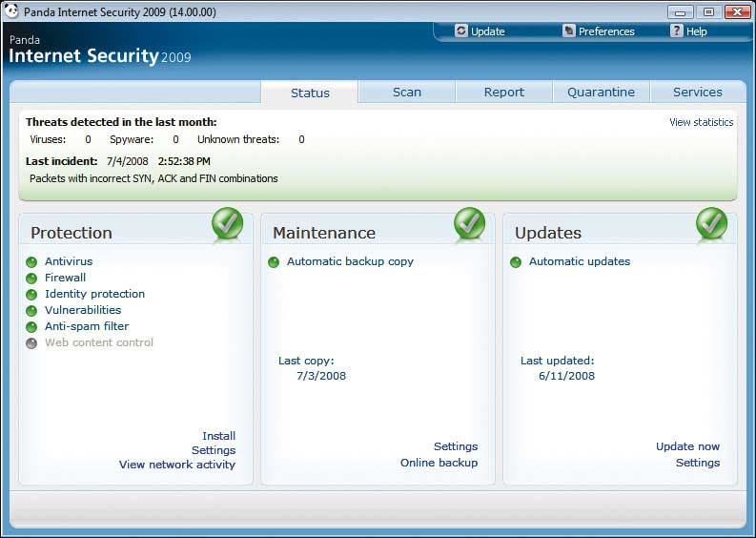Click 'Threats detected in the last month' heading
Screen dimensions: 756x538
click(121, 122)
